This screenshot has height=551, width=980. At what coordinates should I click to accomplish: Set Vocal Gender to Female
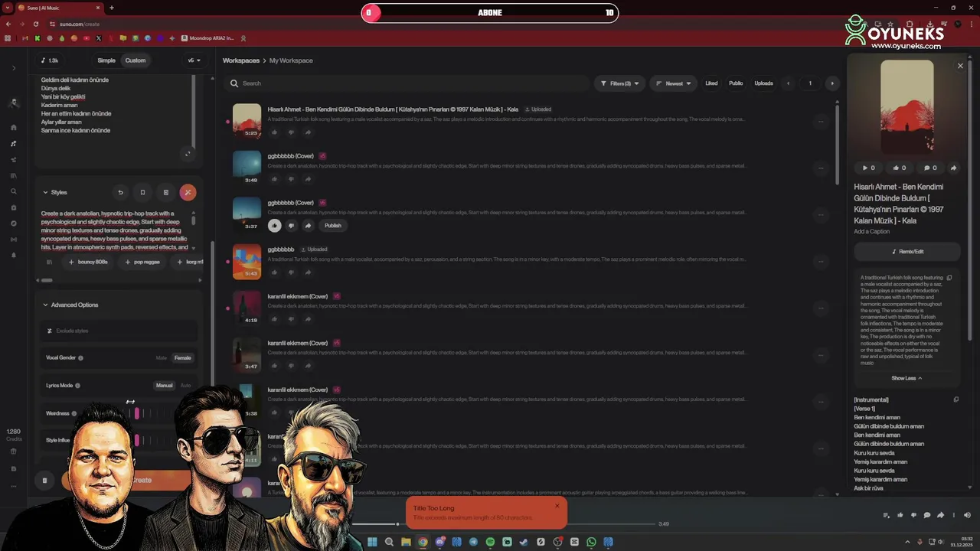[182, 357]
